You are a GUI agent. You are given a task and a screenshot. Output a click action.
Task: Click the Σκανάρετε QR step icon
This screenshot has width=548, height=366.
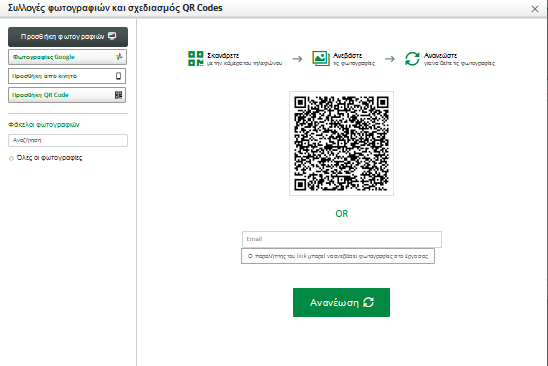click(x=196, y=58)
